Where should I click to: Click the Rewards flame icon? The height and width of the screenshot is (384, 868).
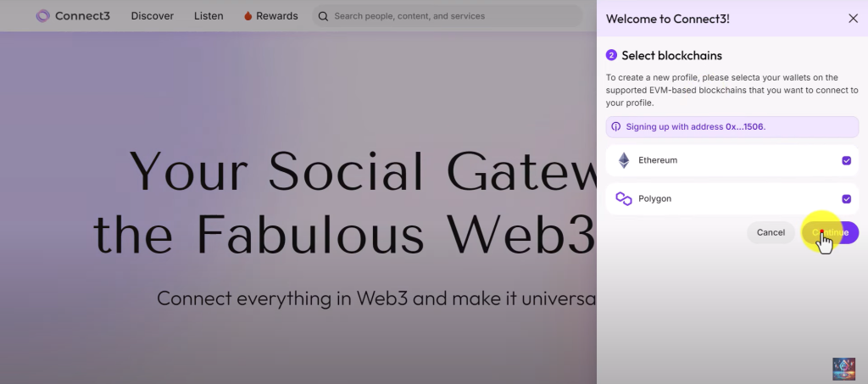[x=248, y=16]
